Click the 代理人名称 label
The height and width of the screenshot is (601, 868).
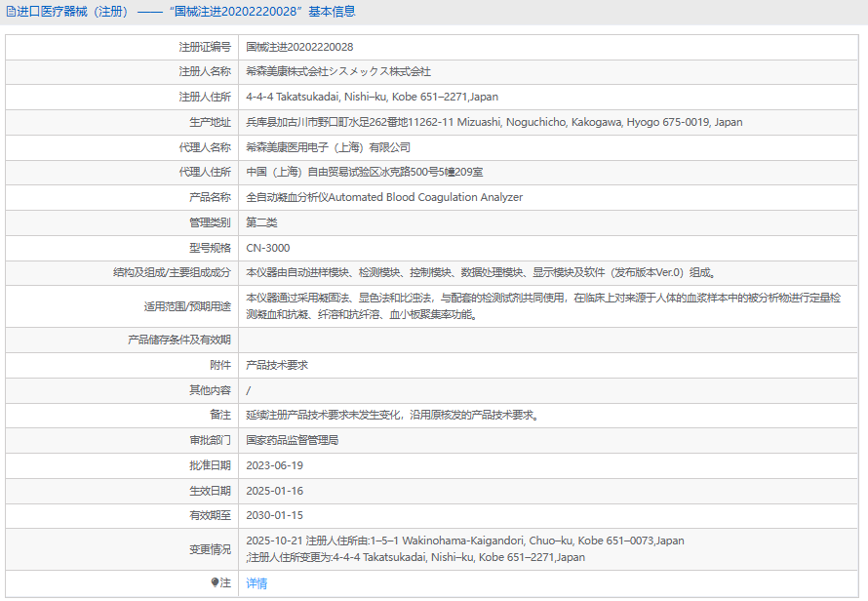pyautogui.click(x=205, y=147)
